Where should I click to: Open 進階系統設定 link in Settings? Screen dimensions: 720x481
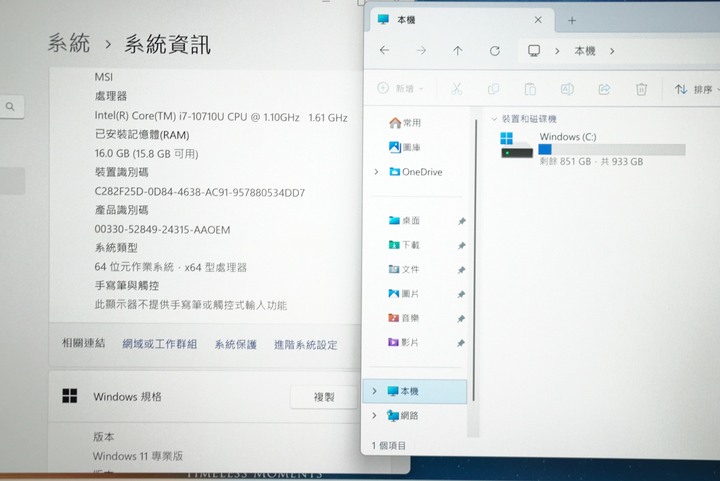(x=306, y=345)
